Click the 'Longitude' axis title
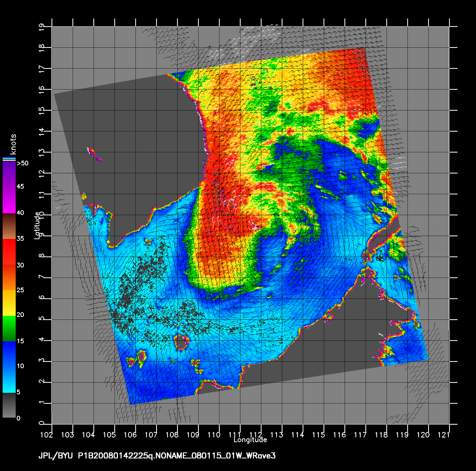Screen dimensions: 476x471 [x=250, y=440]
